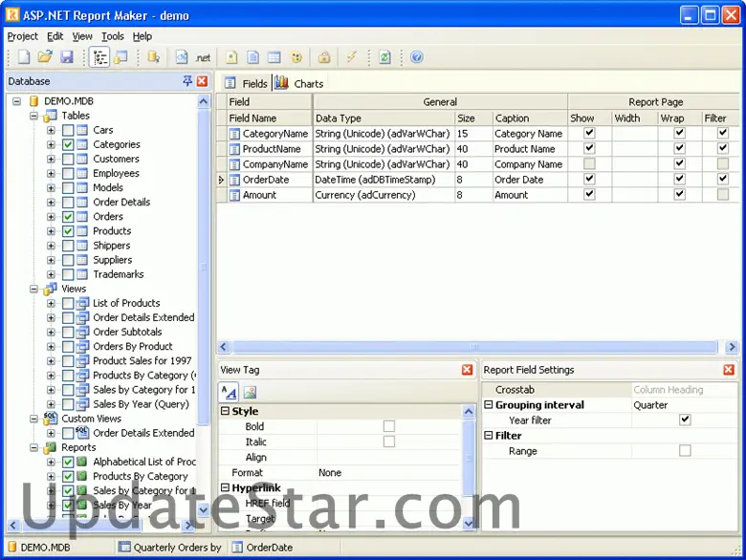Viewport: 746px width, 560px height.
Task: Close the Database panel
Action: coord(202,81)
